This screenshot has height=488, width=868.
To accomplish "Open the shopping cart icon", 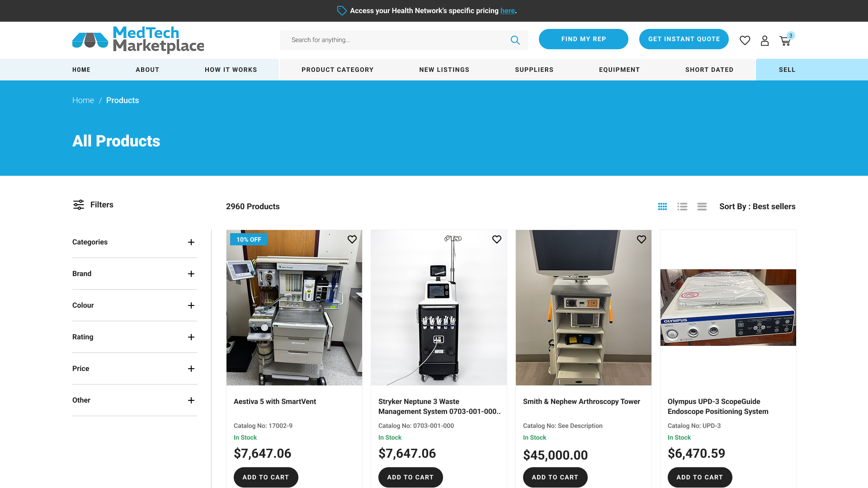I will click(785, 41).
